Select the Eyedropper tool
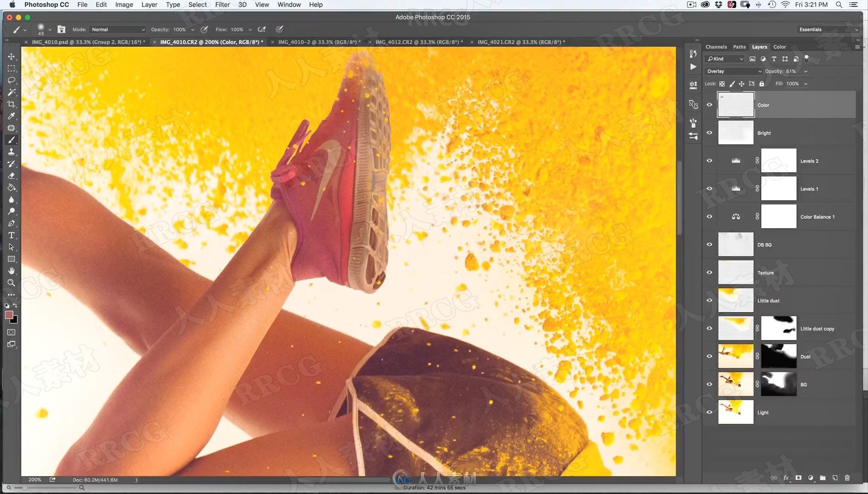 [x=11, y=116]
